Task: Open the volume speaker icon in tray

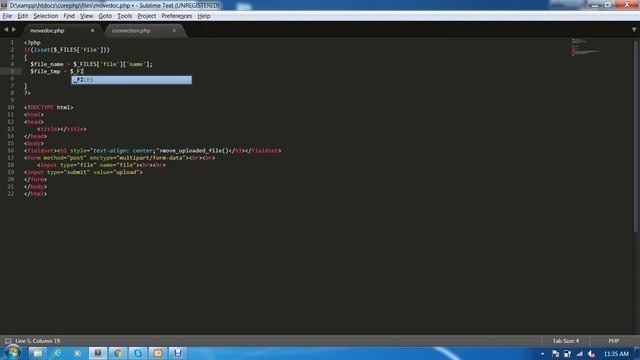Action: [592, 354]
